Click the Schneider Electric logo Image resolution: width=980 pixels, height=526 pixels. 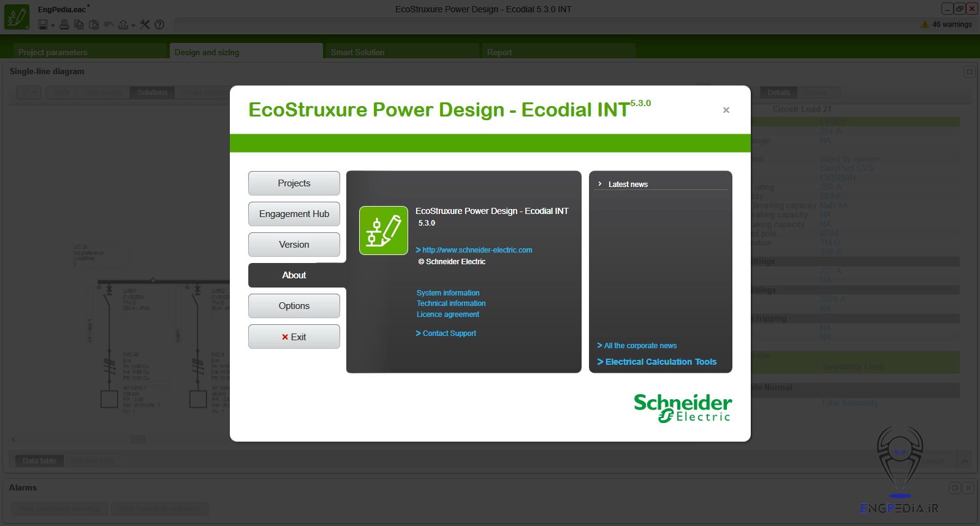683,408
